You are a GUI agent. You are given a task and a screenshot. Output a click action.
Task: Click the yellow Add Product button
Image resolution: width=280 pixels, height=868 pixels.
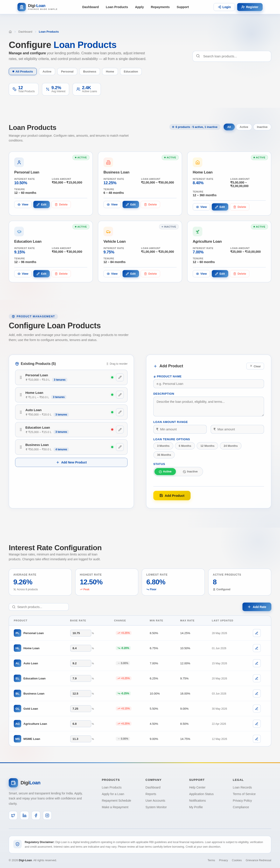point(172,496)
